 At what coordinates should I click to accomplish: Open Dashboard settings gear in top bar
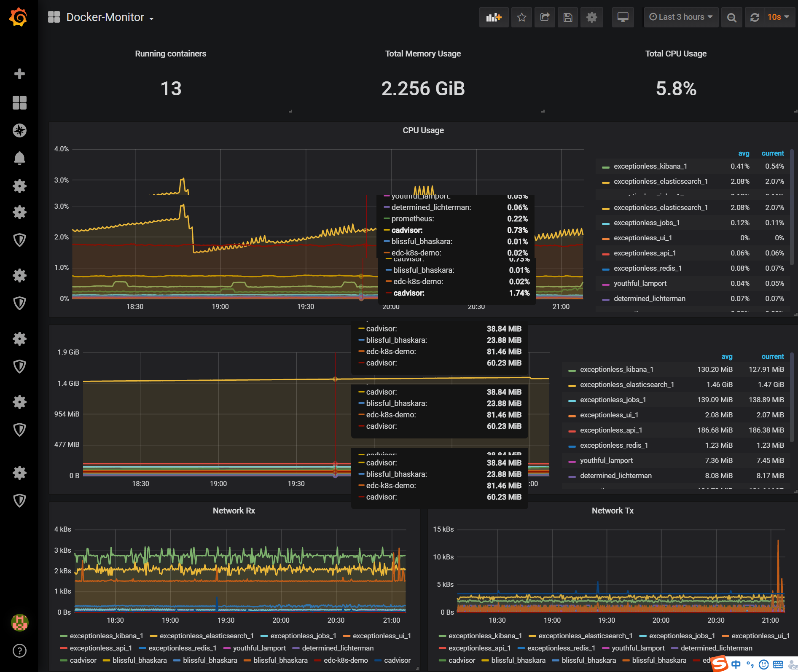(592, 17)
